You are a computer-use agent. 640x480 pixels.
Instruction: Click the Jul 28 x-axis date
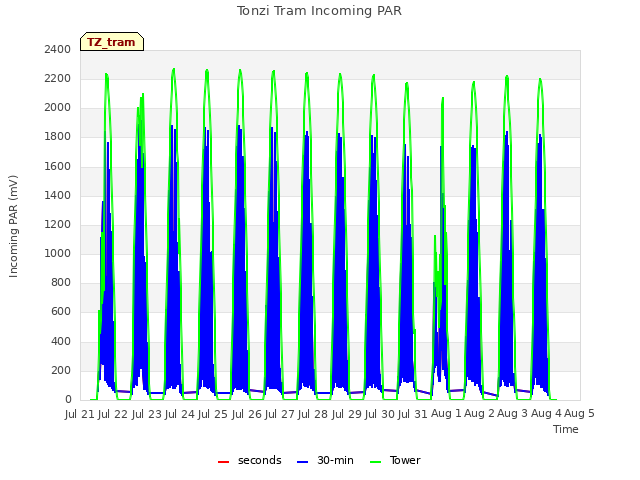pyautogui.click(x=313, y=414)
